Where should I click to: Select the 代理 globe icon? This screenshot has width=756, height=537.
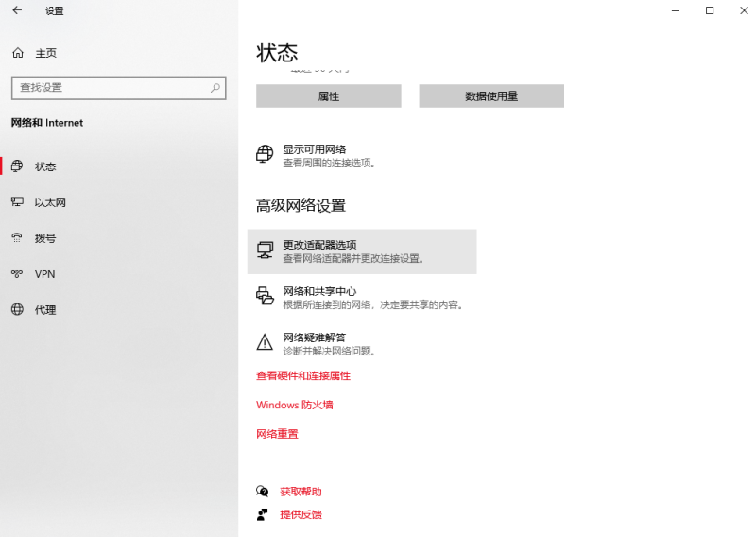coord(17,309)
